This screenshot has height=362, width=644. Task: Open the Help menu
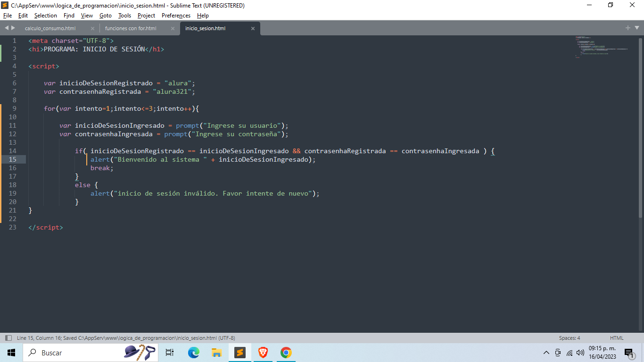[x=203, y=16]
